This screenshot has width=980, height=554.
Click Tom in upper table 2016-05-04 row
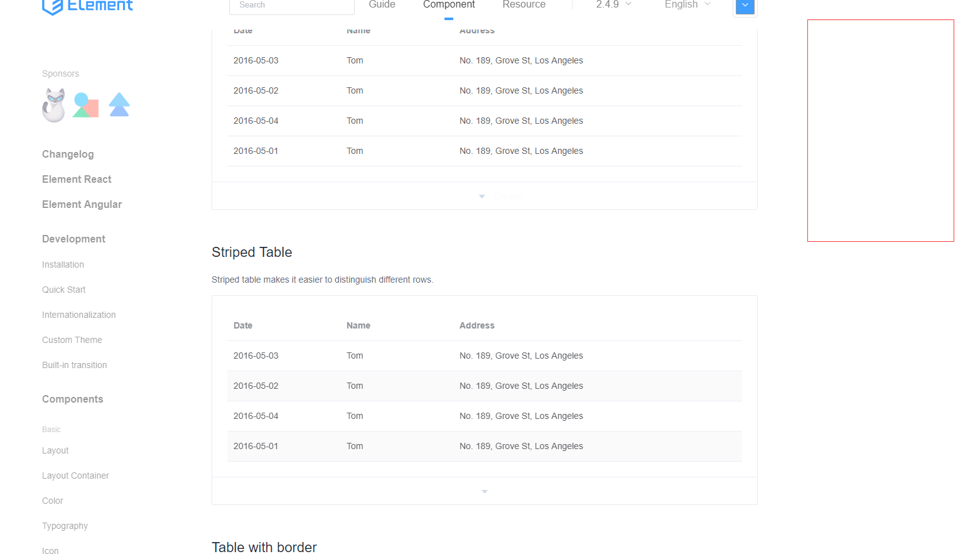pos(355,121)
